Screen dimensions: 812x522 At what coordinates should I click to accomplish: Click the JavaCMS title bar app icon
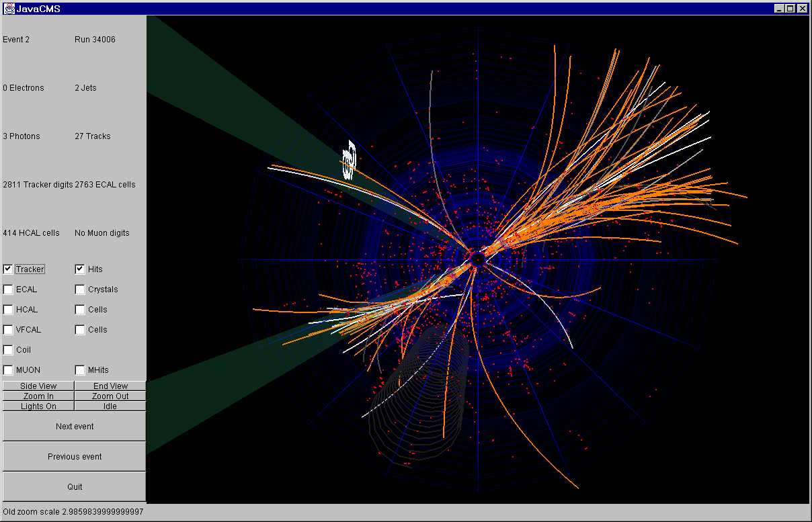tap(9, 9)
